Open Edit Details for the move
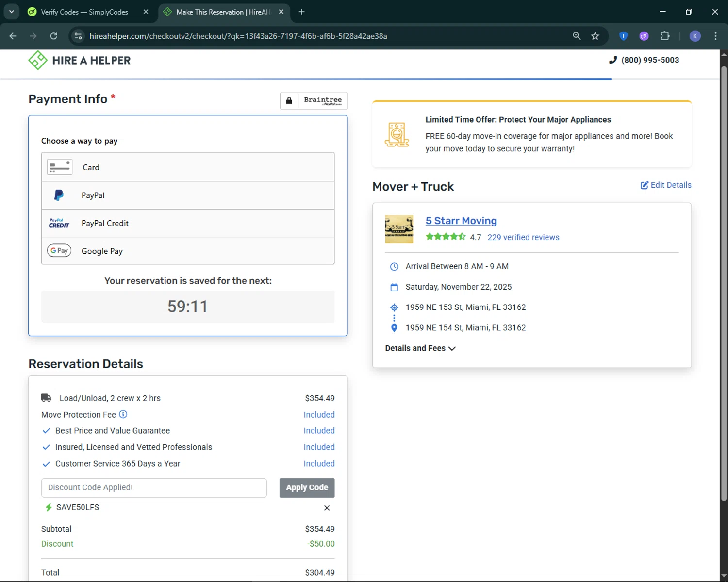This screenshot has height=582, width=728. tap(666, 185)
